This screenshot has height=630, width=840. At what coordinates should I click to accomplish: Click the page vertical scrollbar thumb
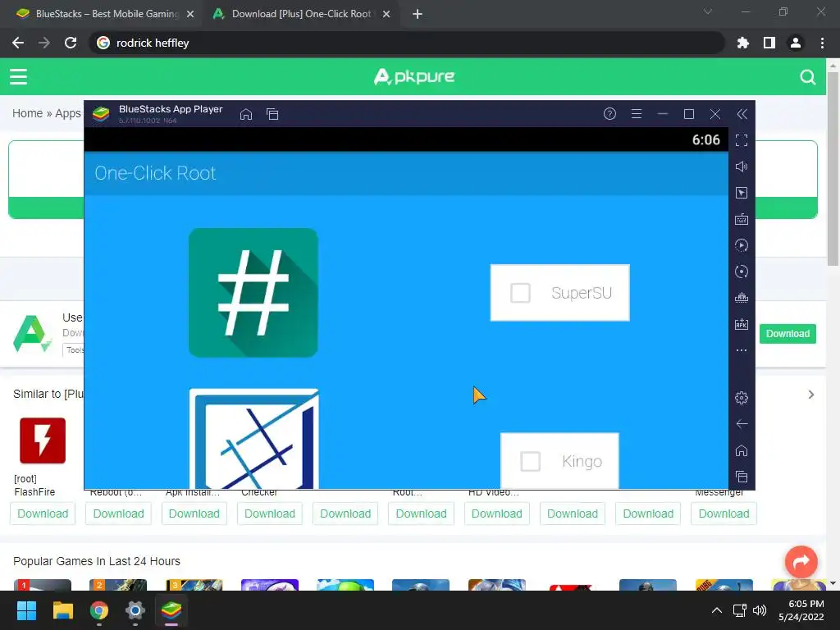pyautogui.click(x=833, y=169)
